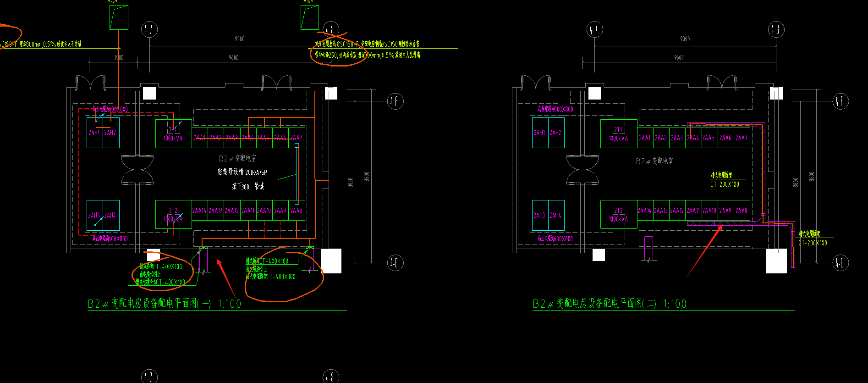Pick high-voltage cabinet 2AH2 in plan (二)

[x=555, y=133]
